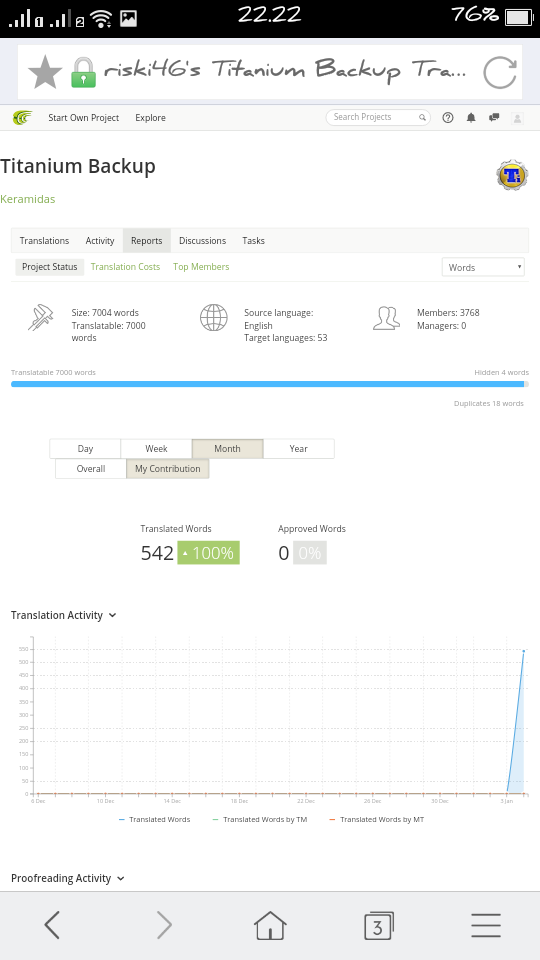Open the help question mark icon

(x=448, y=118)
